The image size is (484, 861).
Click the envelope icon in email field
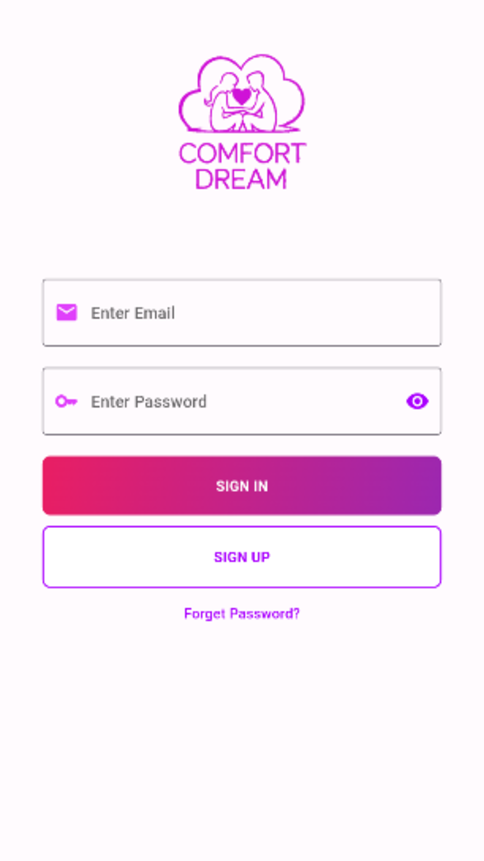[66, 312]
